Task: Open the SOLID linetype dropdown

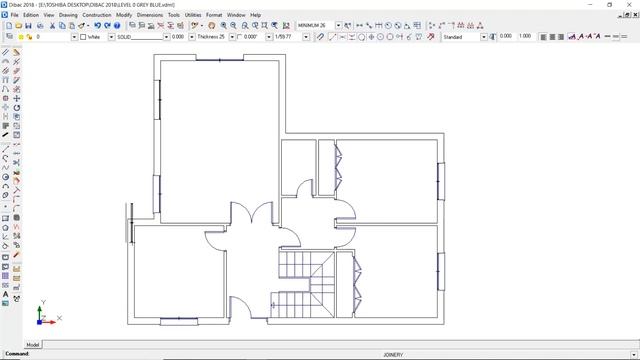Action: 166,37
